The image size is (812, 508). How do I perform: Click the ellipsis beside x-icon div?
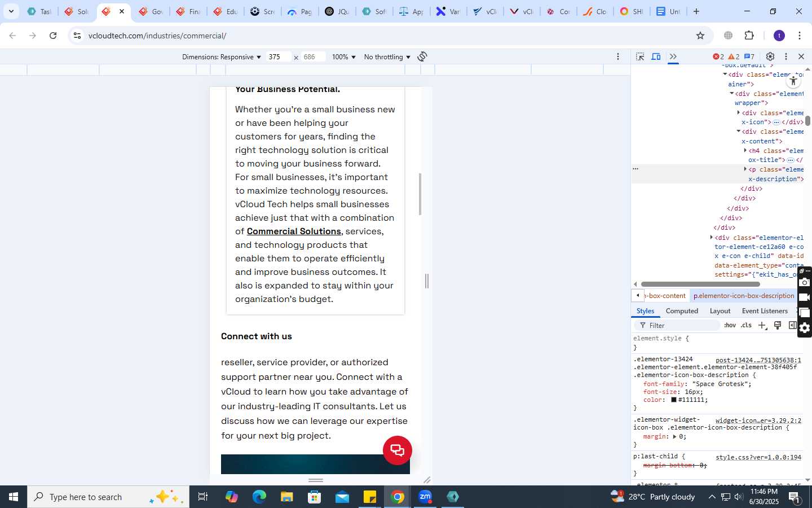click(776, 122)
